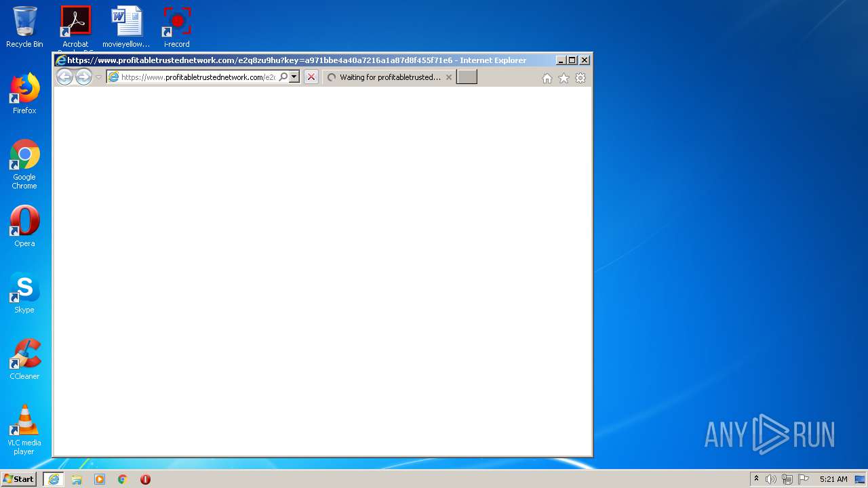Launch the Google Chrome desktop shortcut
Image resolution: width=868 pixels, height=488 pixels.
(24, 164)
